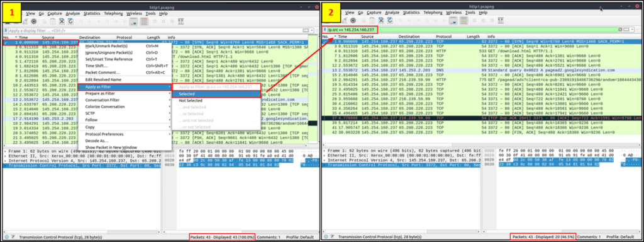Open filter history dropdown in left window
644x242 pixels.
point(312,30)
